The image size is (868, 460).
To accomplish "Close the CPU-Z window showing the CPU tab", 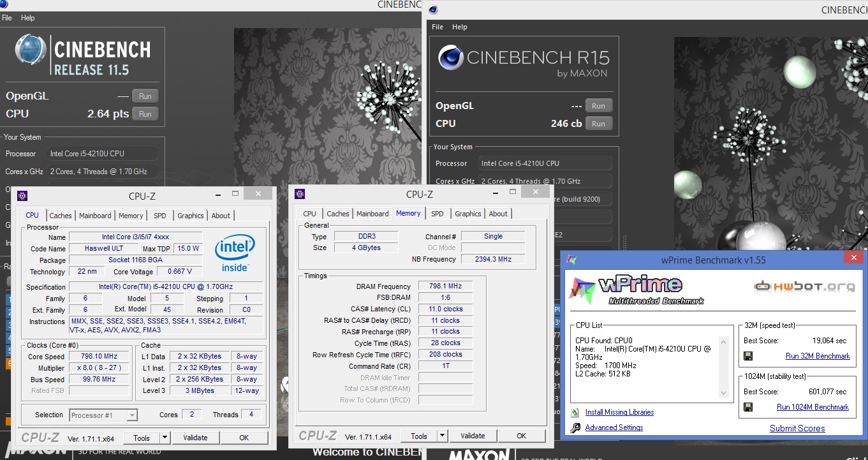I will [x=258, y=193].
